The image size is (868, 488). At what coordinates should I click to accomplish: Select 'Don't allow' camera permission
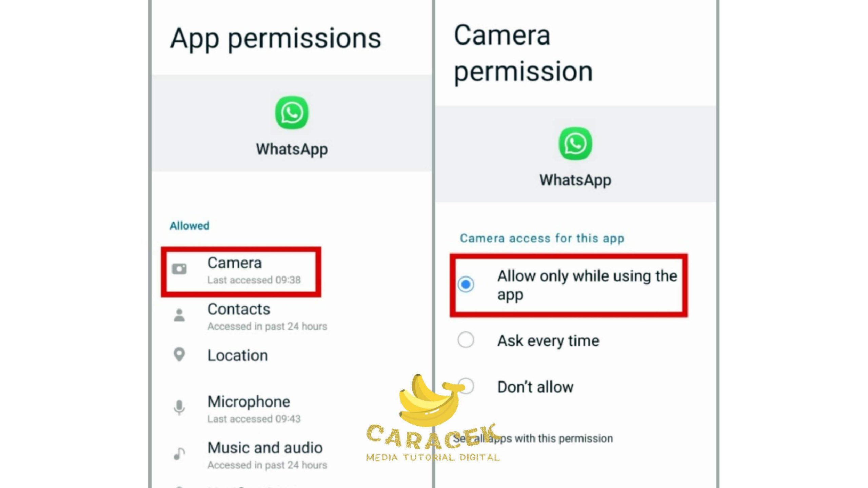pyautogui.click(x=466, y=387)
